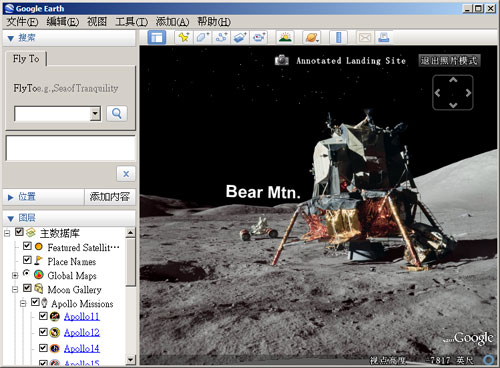Uncheck the Moon Gallery checkbox
This screenshot has height=368, width=500.
[x=27, y=288]
